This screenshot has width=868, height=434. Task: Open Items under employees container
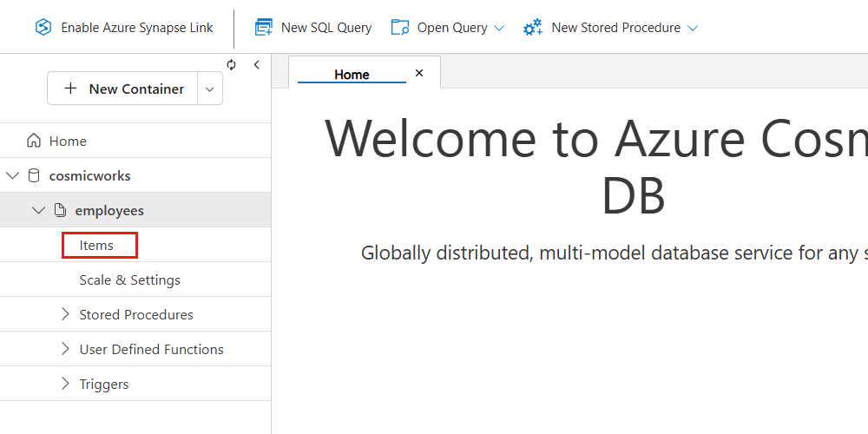coord(96,246)
